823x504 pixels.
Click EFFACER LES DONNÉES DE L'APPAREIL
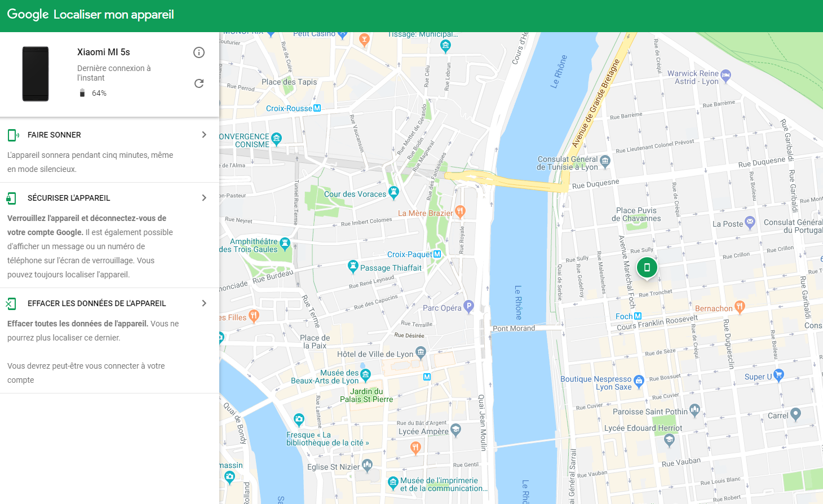(x=96, y=303)
